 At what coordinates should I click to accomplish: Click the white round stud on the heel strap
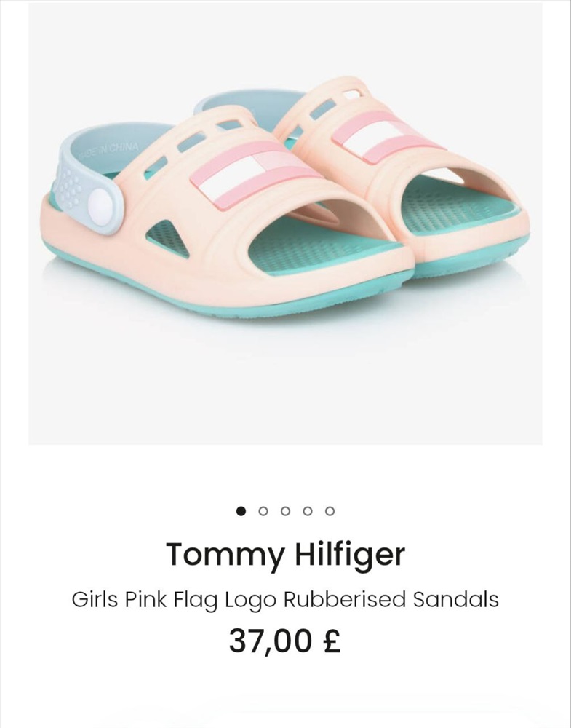click(100, 207)
